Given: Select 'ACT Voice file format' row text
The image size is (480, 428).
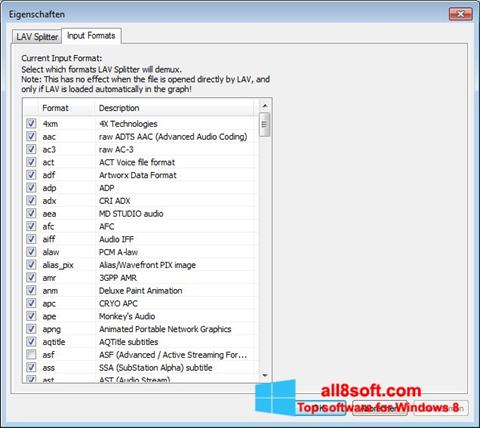Looking at the screenshot, I should point(137,162).
